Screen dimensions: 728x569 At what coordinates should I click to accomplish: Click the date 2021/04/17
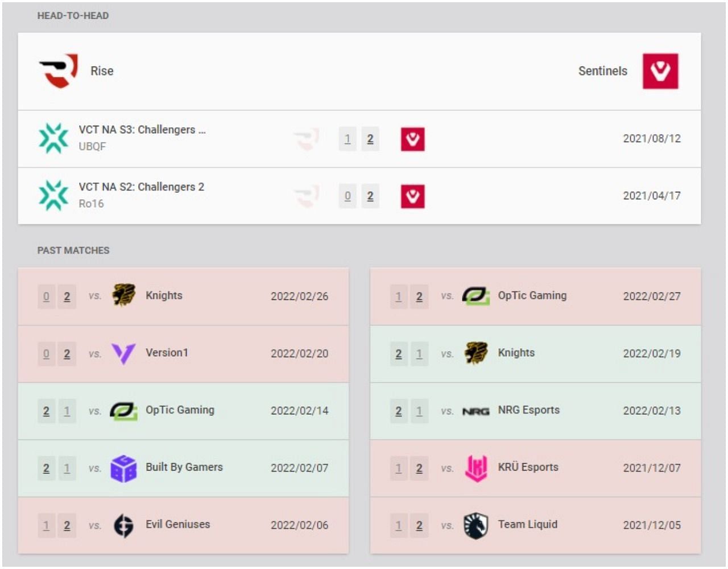coord(652,195)
